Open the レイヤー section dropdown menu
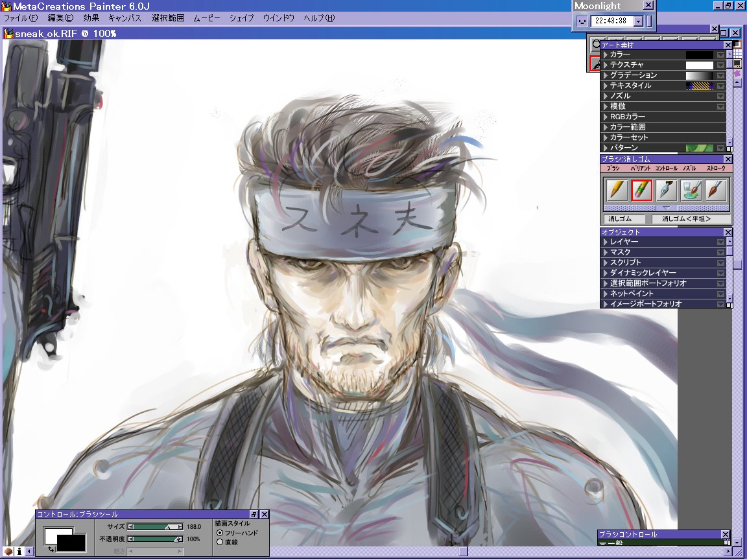 pyautogui.click(x=720, y=242)
